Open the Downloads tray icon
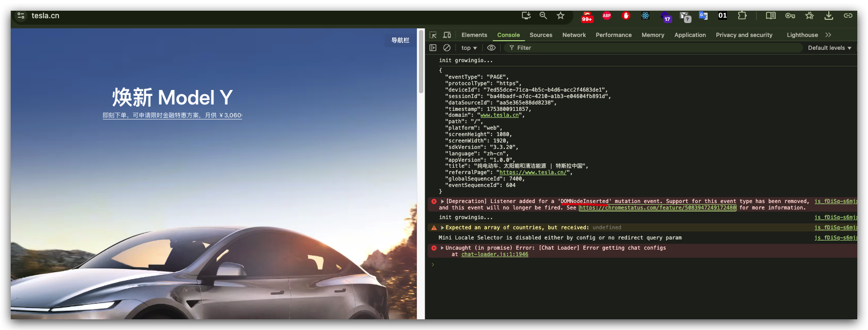The height and width of the screenshot is (330, 868). (829, 16)
